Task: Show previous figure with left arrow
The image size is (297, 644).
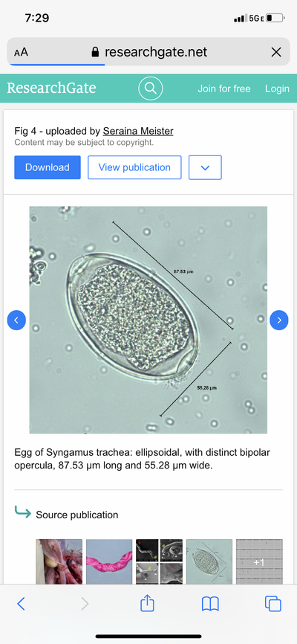Action: click(16, 320)
